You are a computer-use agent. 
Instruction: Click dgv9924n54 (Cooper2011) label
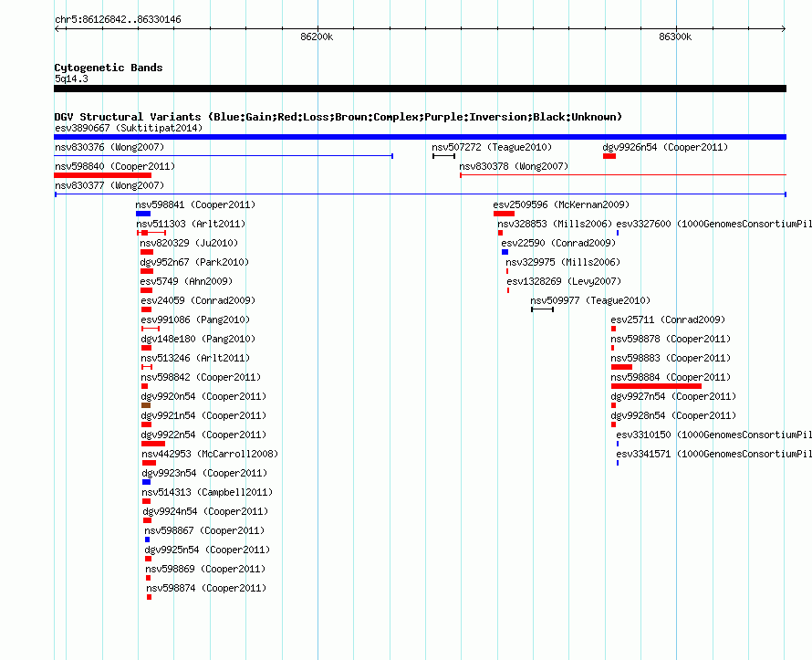pos(205,511)
